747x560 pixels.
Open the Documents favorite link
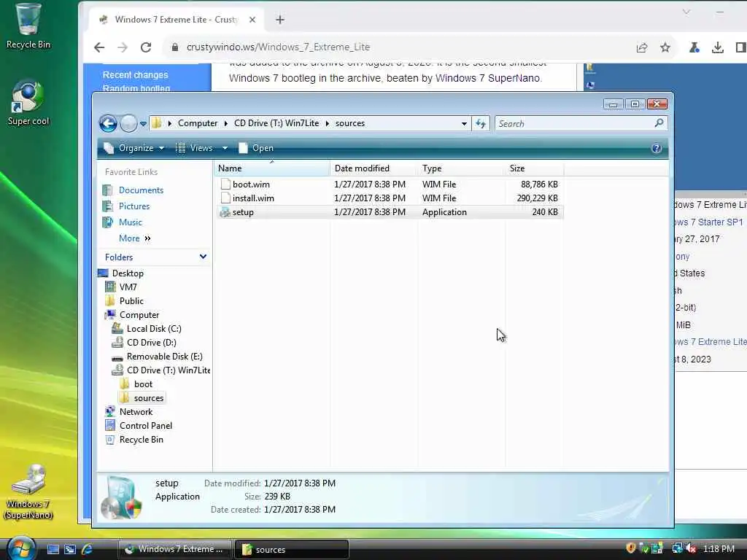[x=141, y=190]
